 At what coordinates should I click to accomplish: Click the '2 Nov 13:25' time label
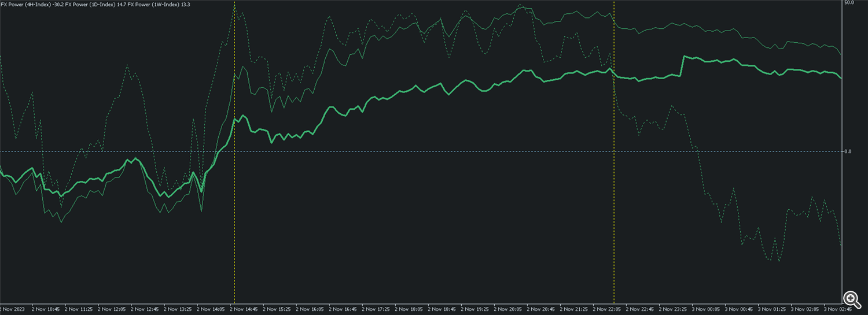pyautogui.click(x=178, y=309)
